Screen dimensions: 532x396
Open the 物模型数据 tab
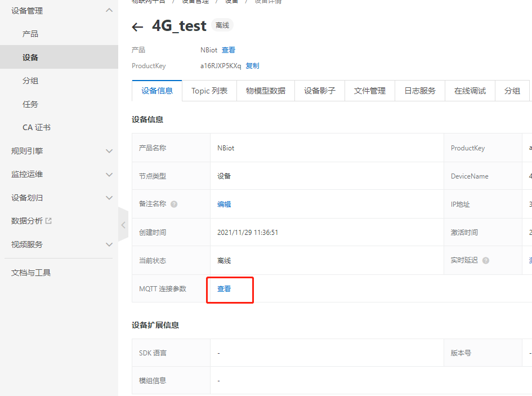click(x=265, y=91)
